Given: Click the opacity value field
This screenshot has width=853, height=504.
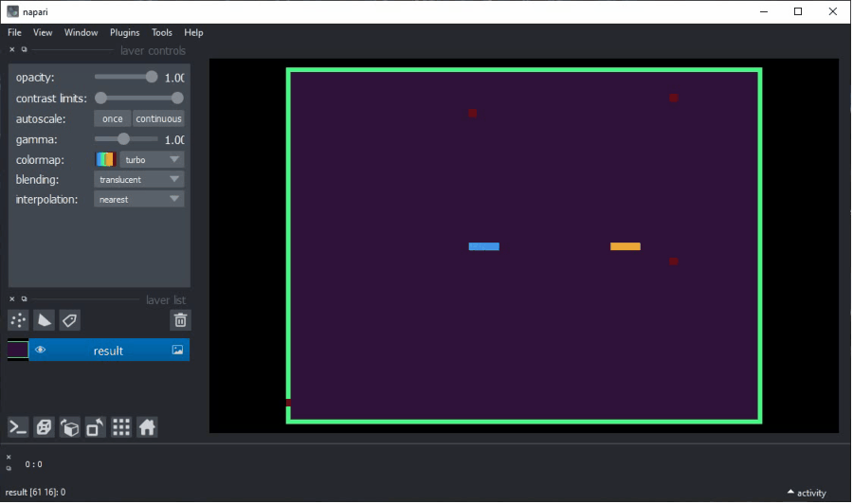Looking at the screenshot, I should pos(174,78).
